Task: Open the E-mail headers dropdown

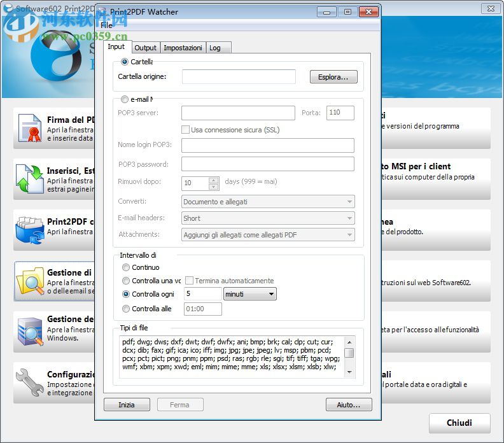Action: pyautogui.click(x=268, y=218)
